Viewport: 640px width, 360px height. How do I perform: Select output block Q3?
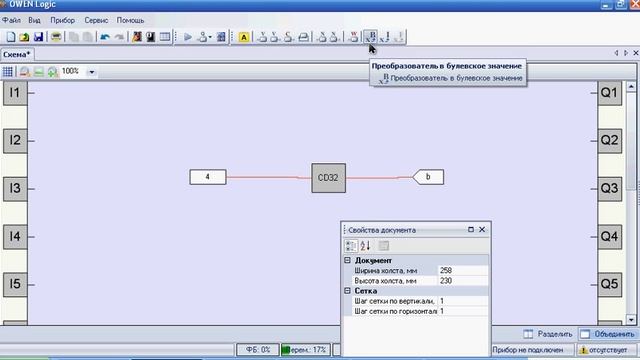click(x=609, y=189)
